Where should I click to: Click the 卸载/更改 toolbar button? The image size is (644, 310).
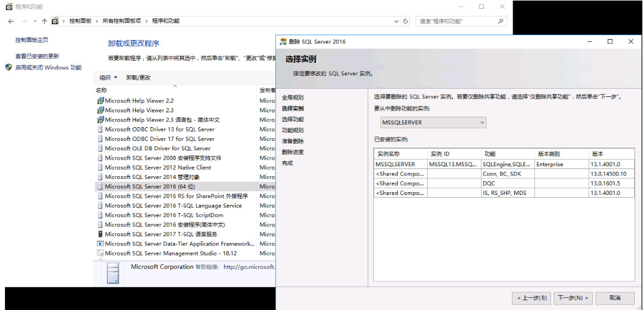(x=138, y=77)
